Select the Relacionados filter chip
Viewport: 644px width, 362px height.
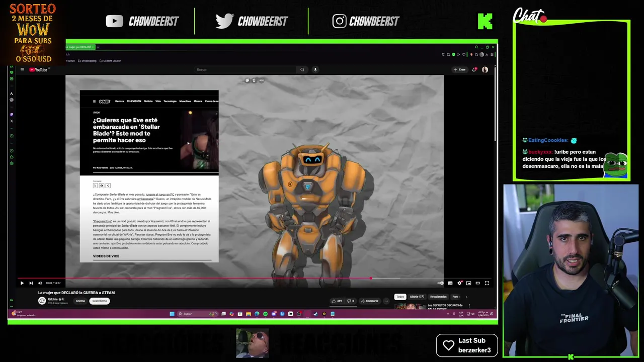point(438,297)
